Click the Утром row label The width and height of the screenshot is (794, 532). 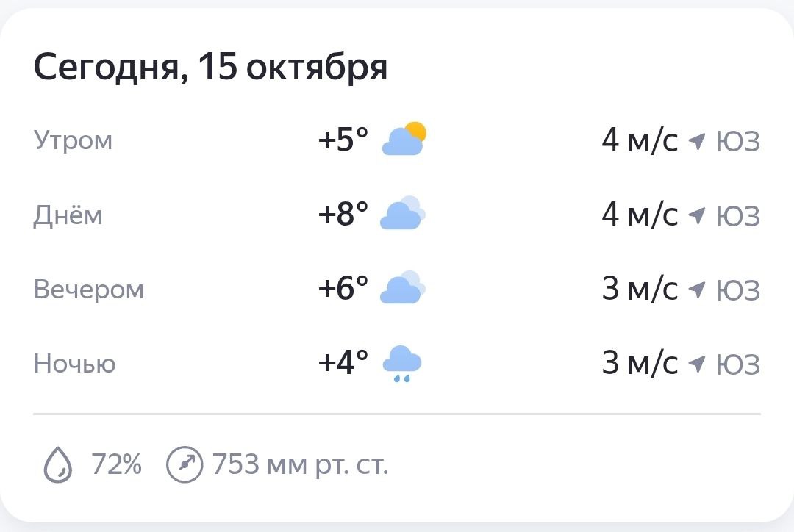point(73,140)
